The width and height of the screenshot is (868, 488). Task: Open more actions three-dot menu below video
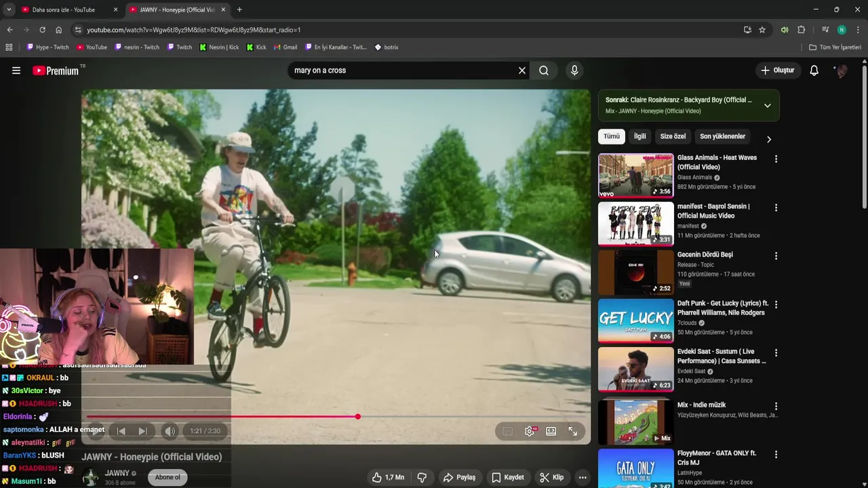pos(583,477)
